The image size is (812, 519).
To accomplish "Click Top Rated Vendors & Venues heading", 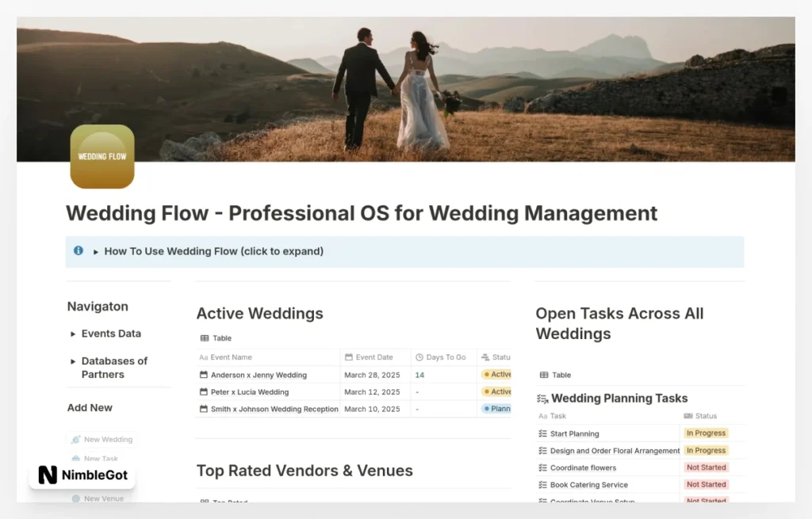I will click(x=304, y=471).
